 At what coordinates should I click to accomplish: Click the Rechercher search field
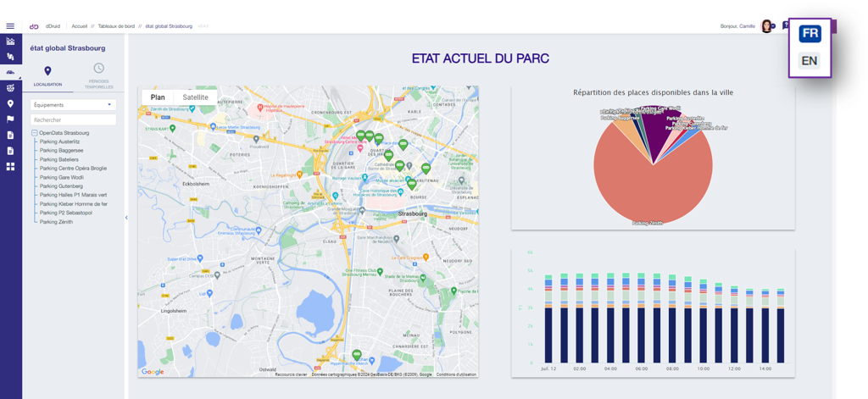(x=73, y=119)
